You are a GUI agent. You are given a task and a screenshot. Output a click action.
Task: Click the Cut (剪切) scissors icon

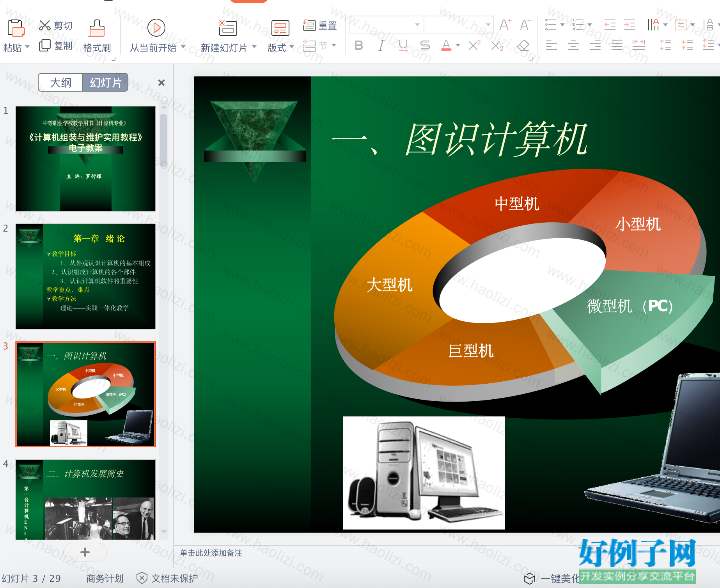[45, 25]
